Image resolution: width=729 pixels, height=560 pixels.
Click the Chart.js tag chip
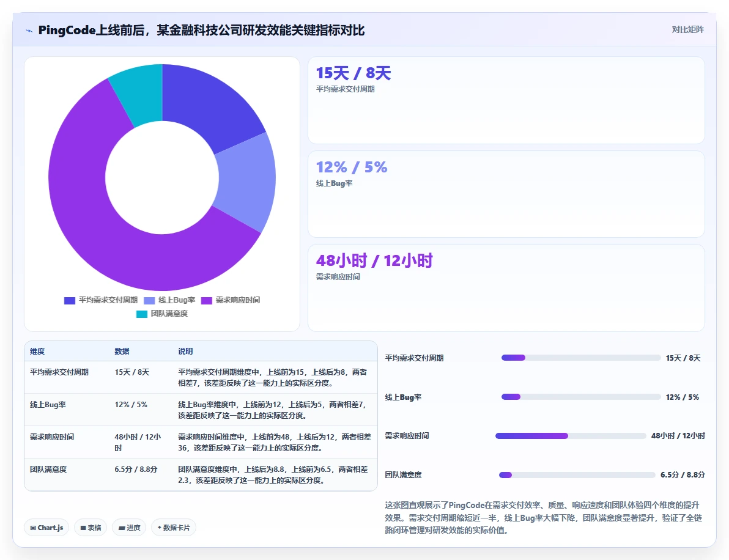click(46, 528)
